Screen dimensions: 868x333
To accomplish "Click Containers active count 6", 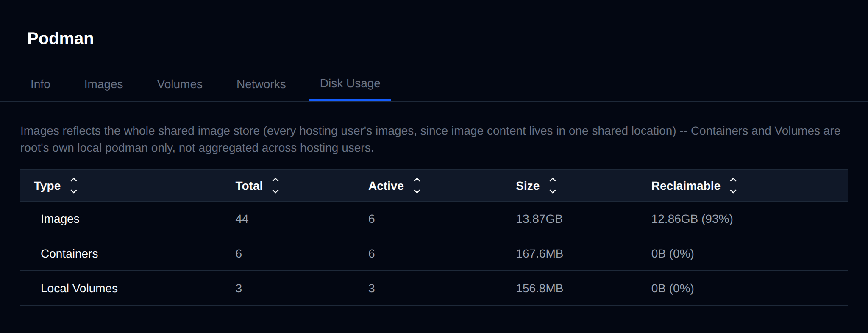I will click(x=372, y=253).
